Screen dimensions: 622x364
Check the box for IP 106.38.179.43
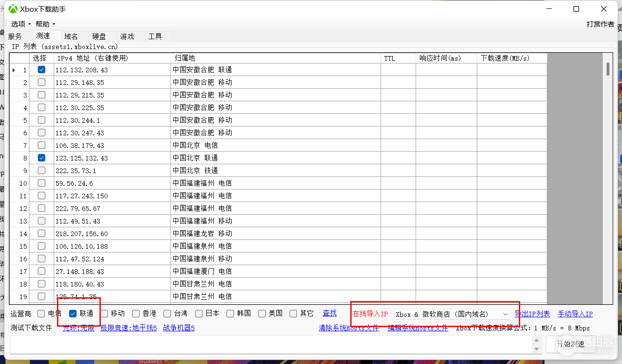tap(42, 145)
